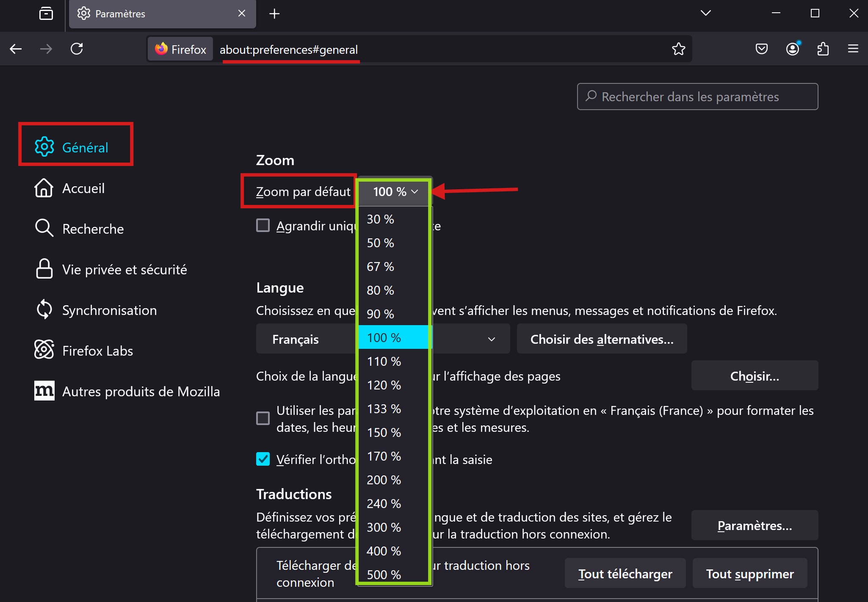Expand the list all tabs chevron

pos(705,14)
